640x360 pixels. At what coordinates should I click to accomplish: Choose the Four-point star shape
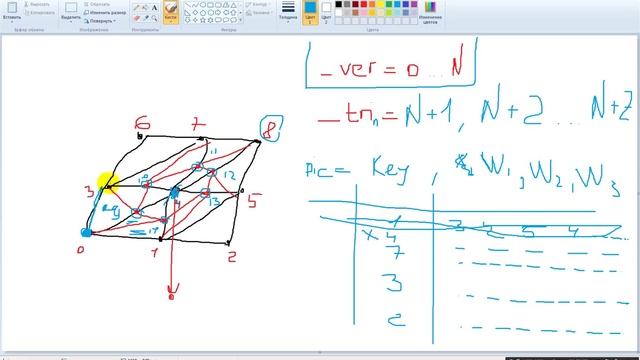pos(196,20)
